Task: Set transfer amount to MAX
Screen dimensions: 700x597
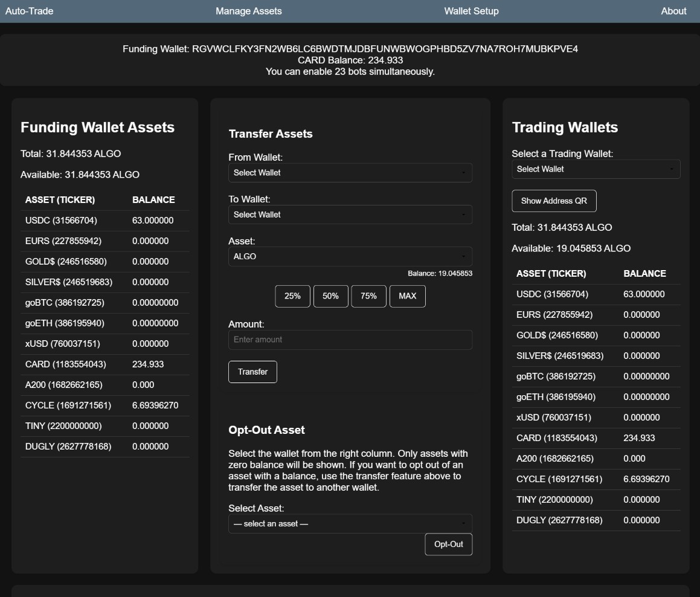Action: [x=408, y=296]
